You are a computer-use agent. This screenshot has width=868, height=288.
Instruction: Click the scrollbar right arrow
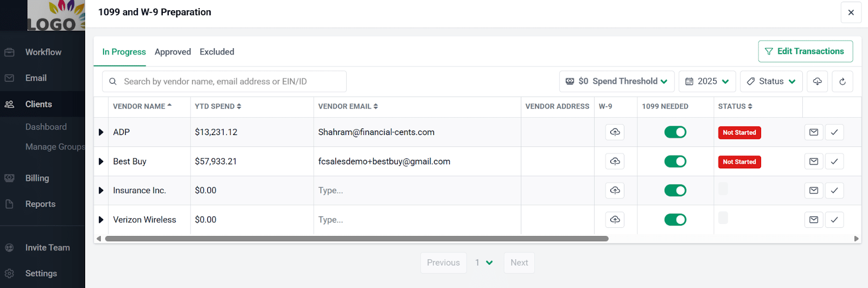(857, 239)
